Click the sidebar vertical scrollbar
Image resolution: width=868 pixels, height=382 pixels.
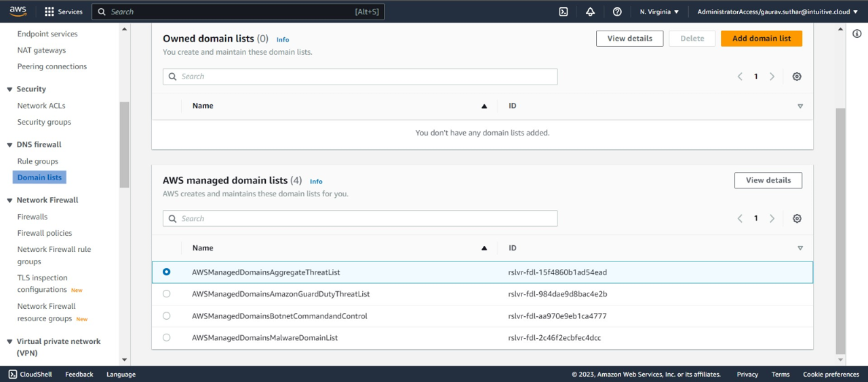[x=124, y=144]
